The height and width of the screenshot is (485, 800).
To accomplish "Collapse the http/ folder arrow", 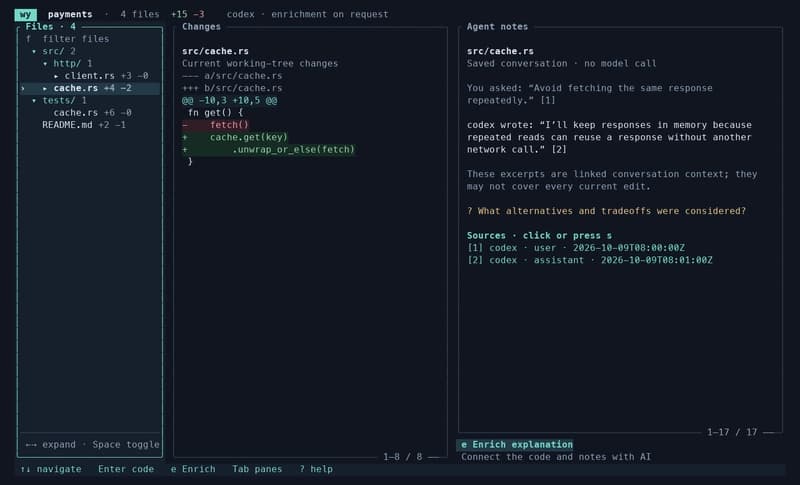I will pyautogui.click(x=45, y=64).
